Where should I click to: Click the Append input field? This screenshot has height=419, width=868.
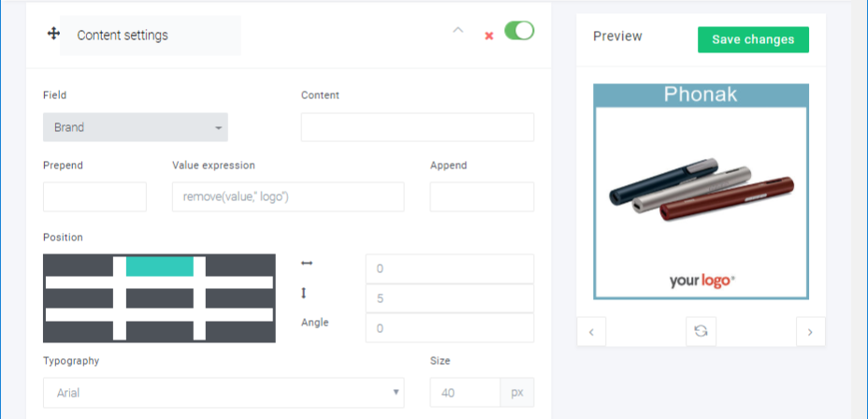click(482, 196)
